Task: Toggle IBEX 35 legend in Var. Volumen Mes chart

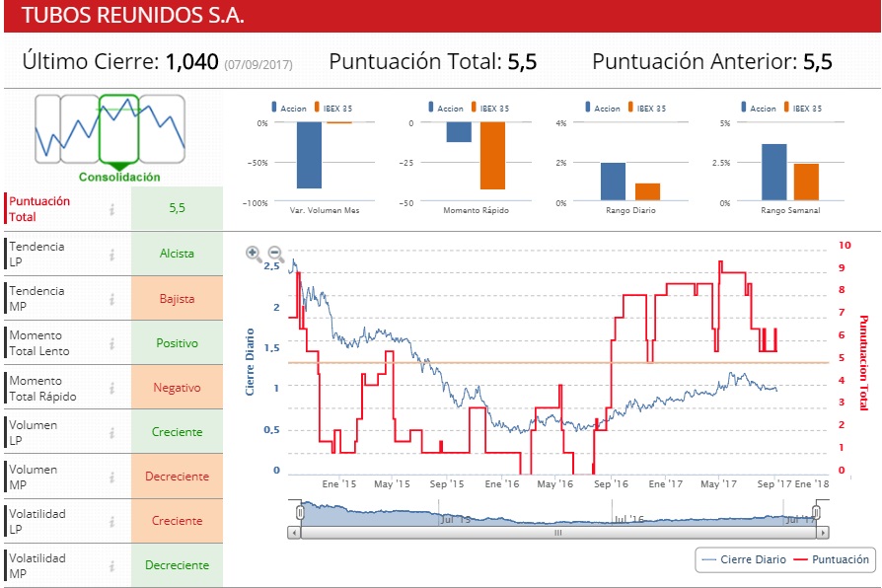Action: 333,108
